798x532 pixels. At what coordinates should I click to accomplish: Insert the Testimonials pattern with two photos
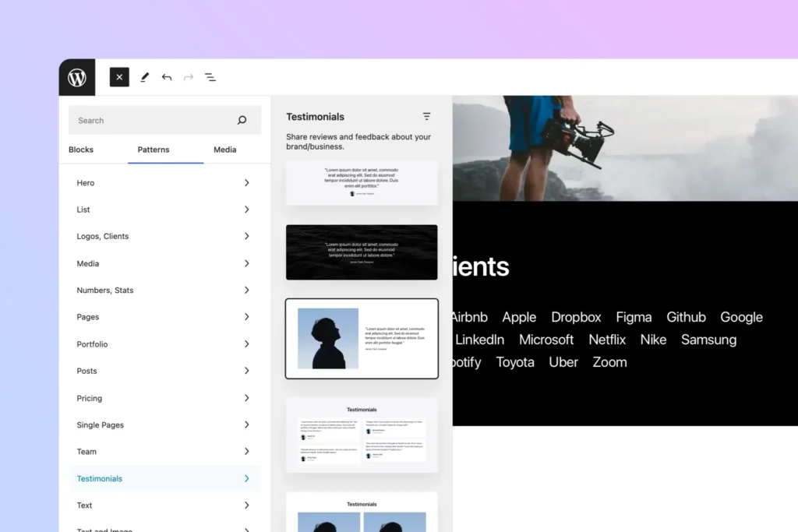pos(362,513)
